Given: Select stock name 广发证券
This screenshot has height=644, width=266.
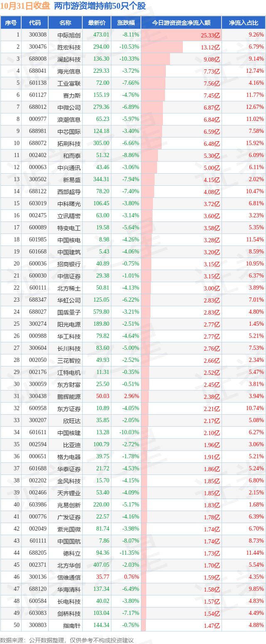Looking at the screenshot, I should click(69, 517).
